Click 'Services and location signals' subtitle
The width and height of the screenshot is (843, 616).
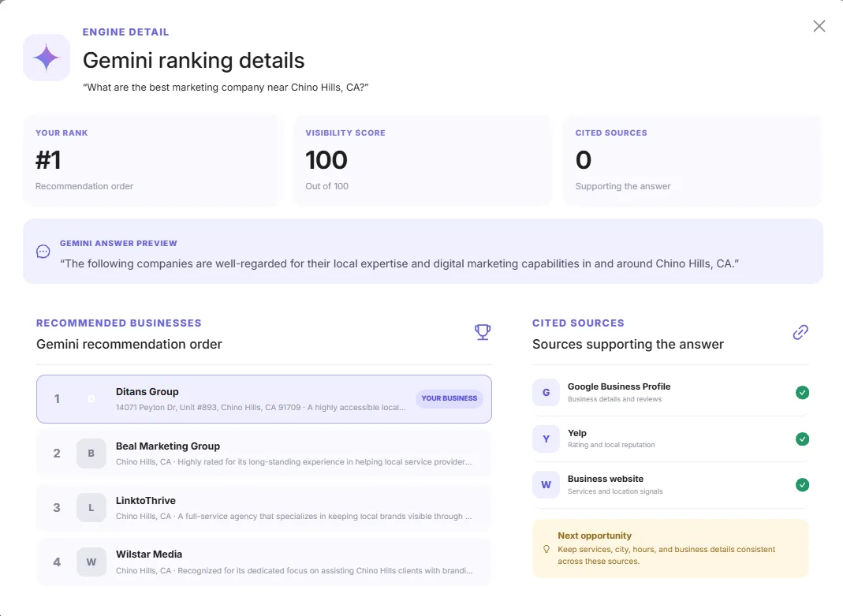[615, 491]
